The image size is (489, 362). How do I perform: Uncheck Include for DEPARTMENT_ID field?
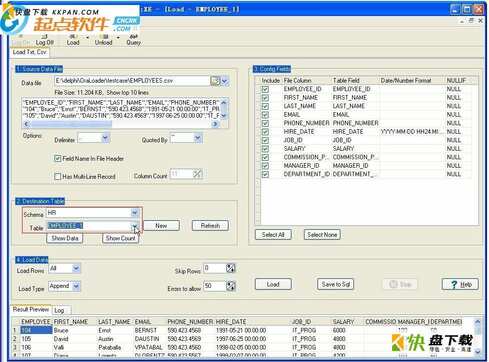[265, 174]
